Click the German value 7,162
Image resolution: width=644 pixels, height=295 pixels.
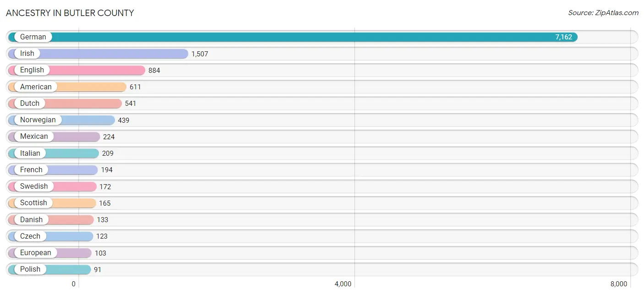click(x=564, y=37)
